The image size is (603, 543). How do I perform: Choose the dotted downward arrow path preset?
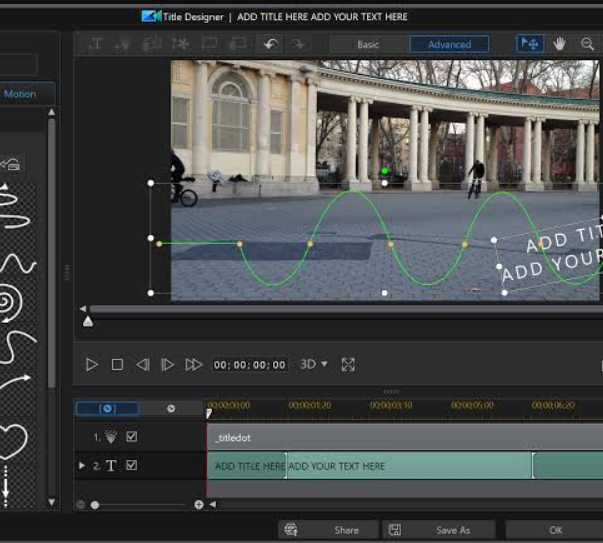tap(5, 485)
